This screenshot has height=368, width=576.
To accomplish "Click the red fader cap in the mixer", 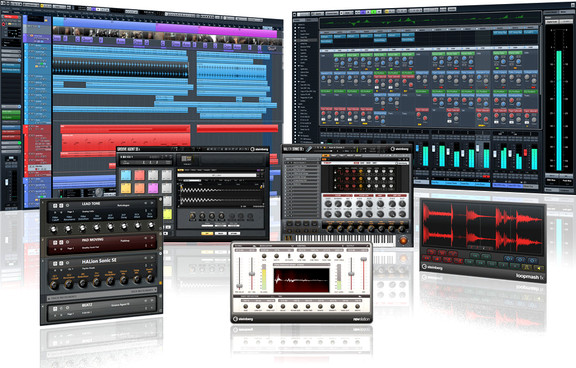I will (525, 152).
